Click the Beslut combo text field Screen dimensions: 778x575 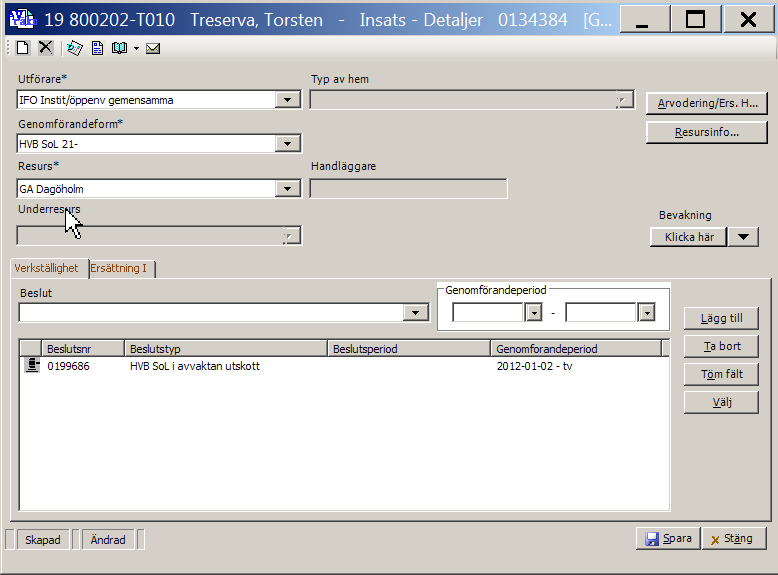pyautogui.click(x=211, y=313)
